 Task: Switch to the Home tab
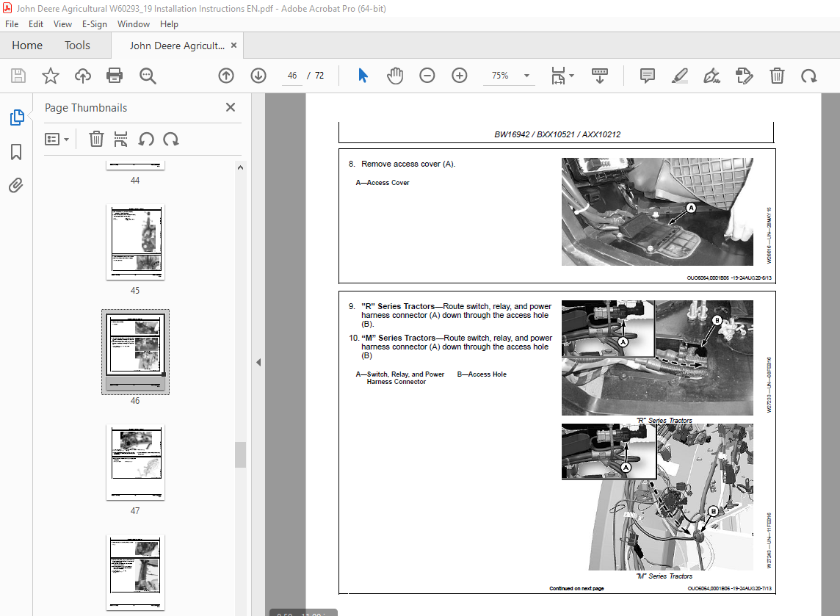click(x=27, y=46)
